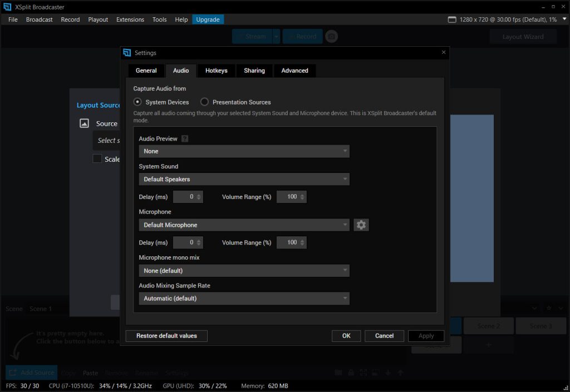Click the Record button beside Stream
The height and width of the screenshot is (392, 570).
tap(302, 36)
